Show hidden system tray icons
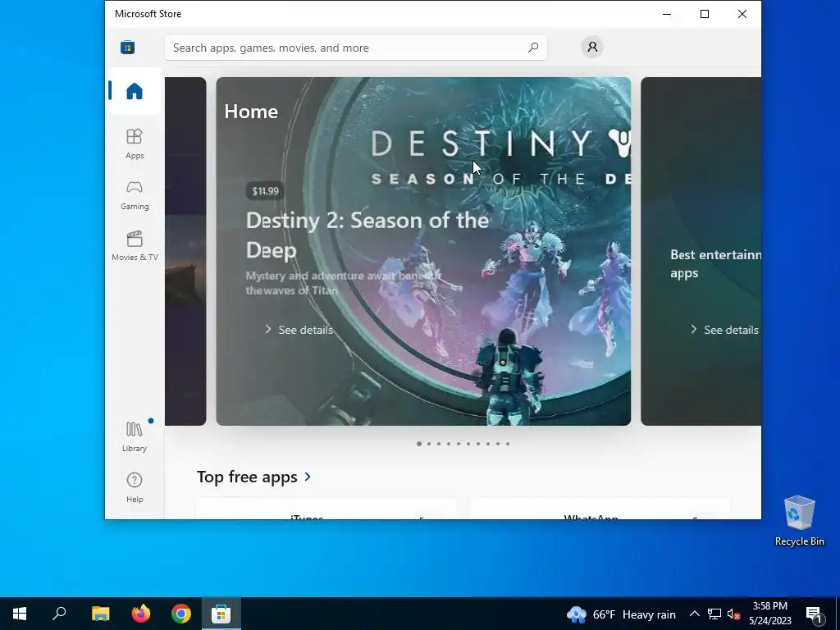Screen dimensions: 840x630 (x=694, y=614)
